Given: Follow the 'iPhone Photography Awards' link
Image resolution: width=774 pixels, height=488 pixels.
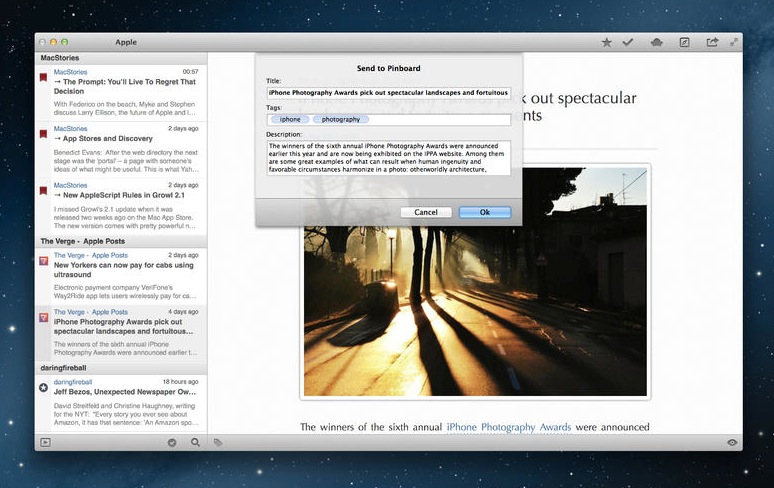Looking at the screenshot, I should (509, 427).
